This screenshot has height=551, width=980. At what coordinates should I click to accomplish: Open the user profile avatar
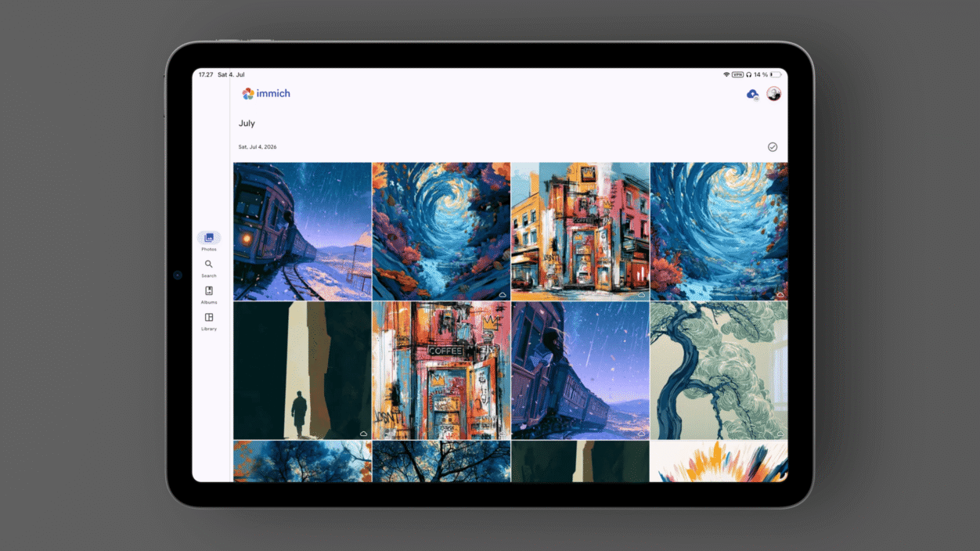(773, 94)
